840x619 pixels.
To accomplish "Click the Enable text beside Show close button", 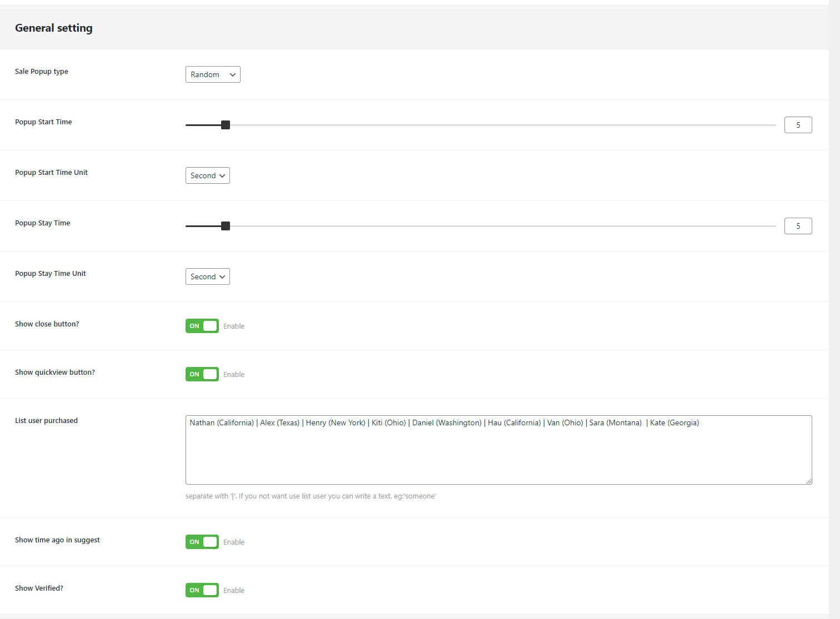I will click(x=234, y=326).
